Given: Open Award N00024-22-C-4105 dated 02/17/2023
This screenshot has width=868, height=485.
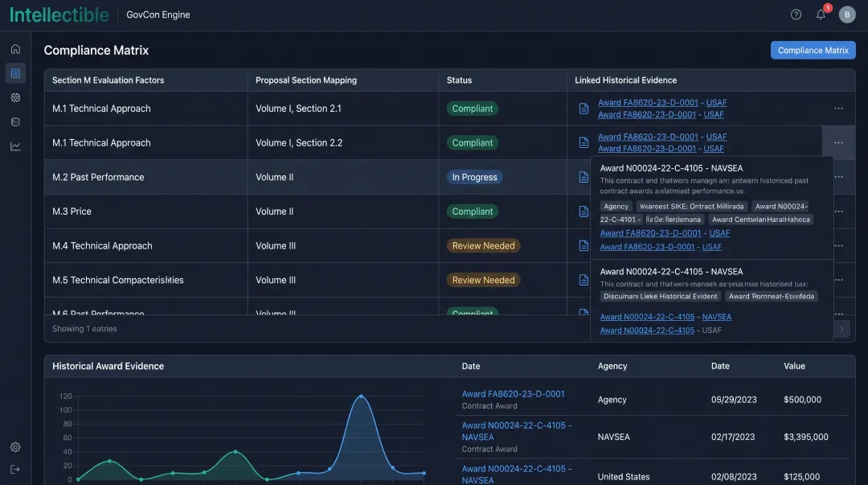Looking at the screenshot, I should click(517, 431).
